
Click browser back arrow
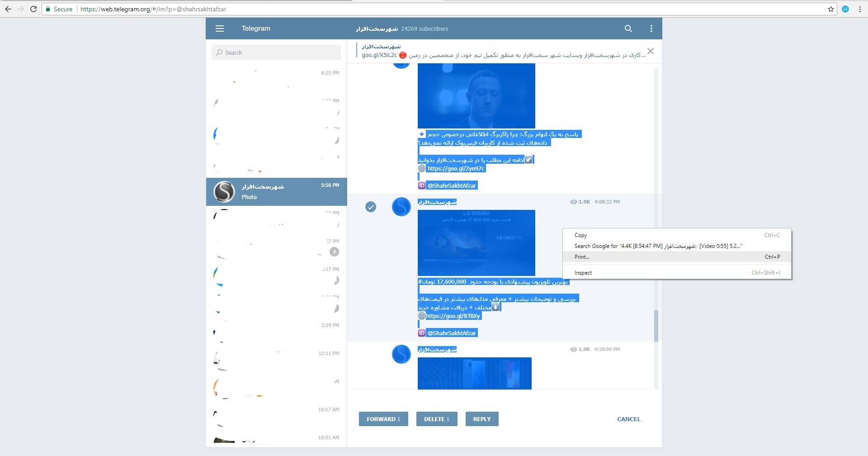coord(8,9)
